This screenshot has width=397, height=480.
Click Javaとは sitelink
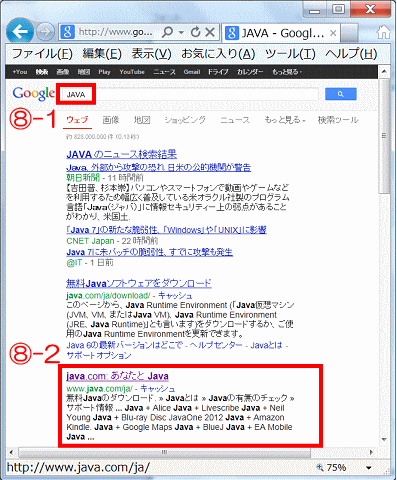point(266,345)
